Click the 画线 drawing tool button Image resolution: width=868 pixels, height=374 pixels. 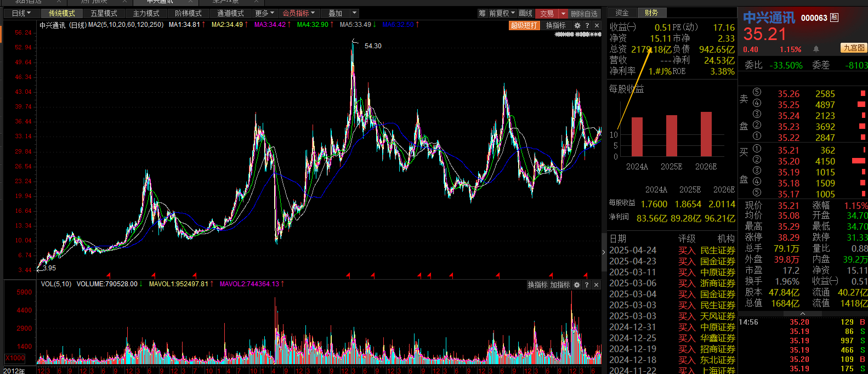525,13
